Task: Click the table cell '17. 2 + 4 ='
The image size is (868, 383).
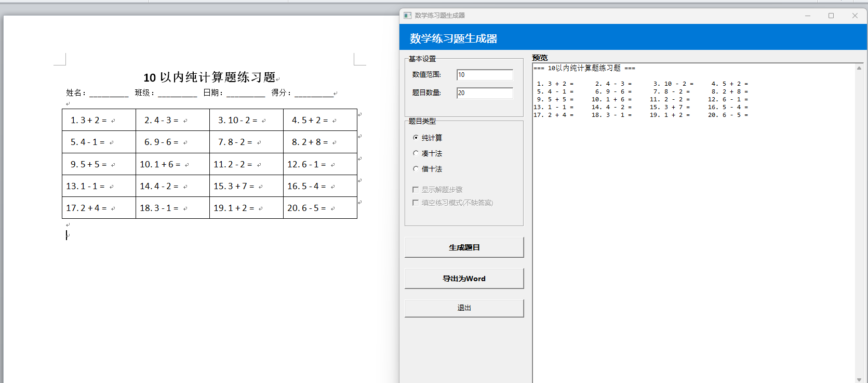Action: (x=99, y=208)
